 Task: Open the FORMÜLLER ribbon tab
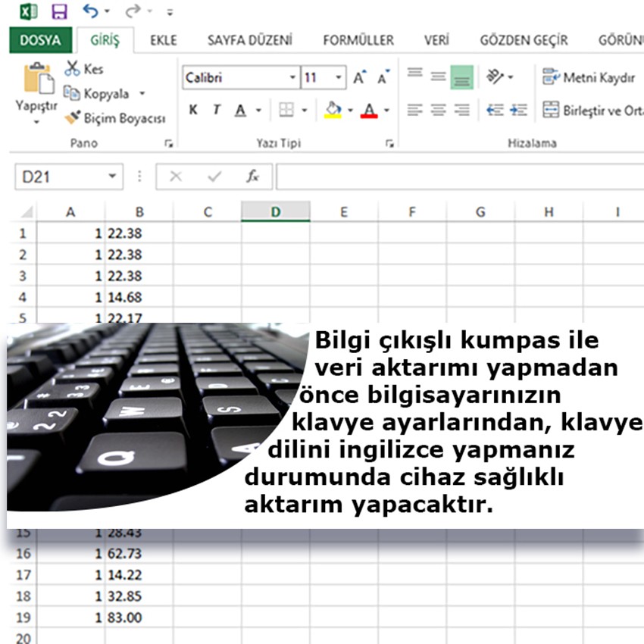pos(358,40)
